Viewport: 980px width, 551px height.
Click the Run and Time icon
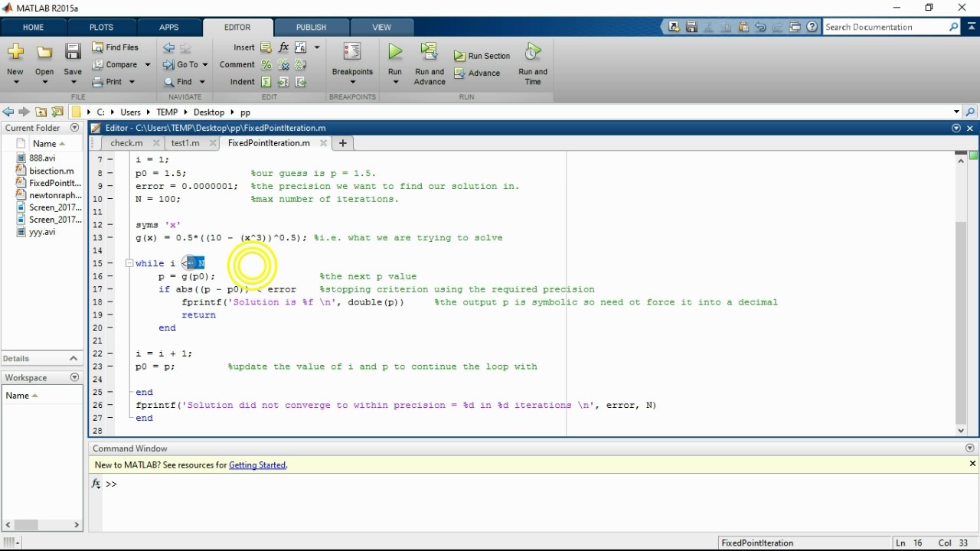pyautogui.click(x=533, y=52)
